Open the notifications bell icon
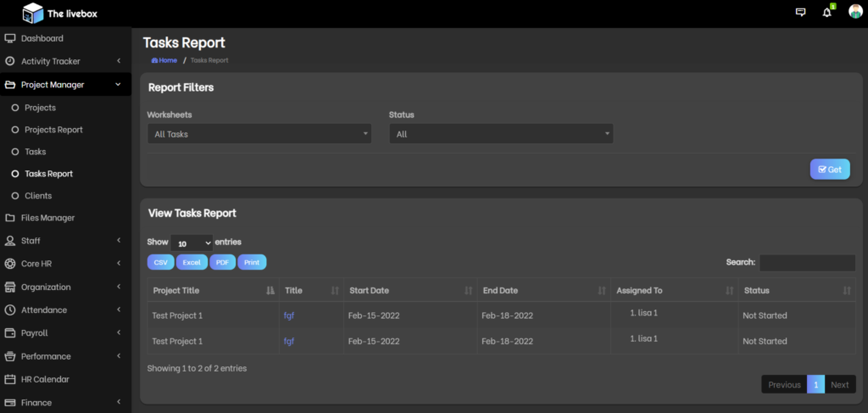868x413 pixels. pyautogui.click(x=827, y=13)
